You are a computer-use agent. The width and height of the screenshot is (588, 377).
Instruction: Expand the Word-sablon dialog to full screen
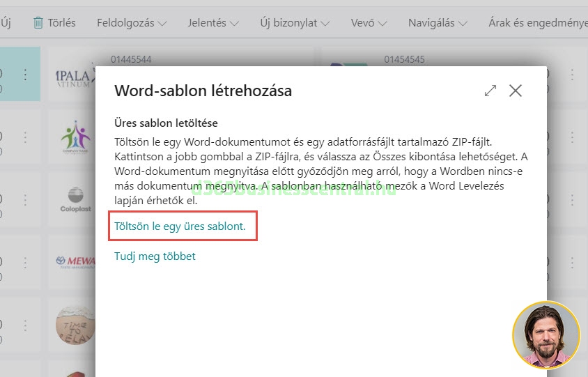[490, 91]
